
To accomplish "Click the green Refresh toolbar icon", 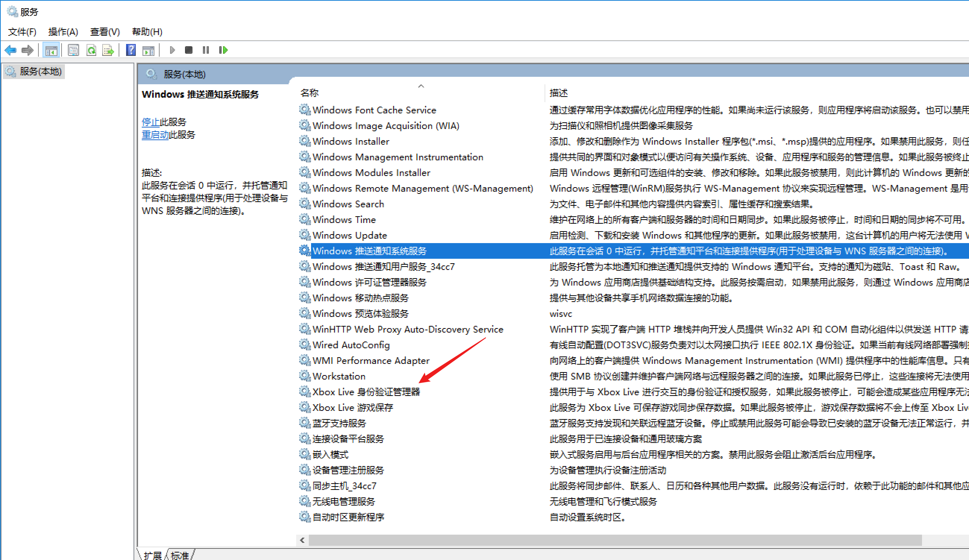I will pos(91,50).
